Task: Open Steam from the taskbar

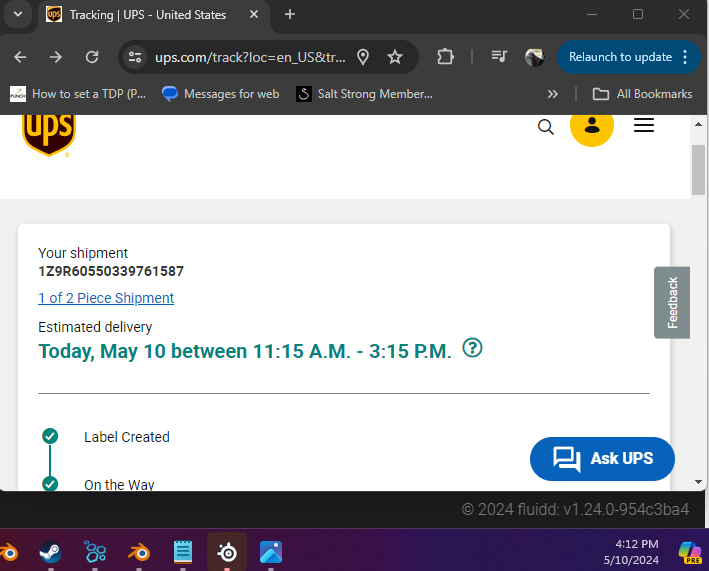Action: 50,552
